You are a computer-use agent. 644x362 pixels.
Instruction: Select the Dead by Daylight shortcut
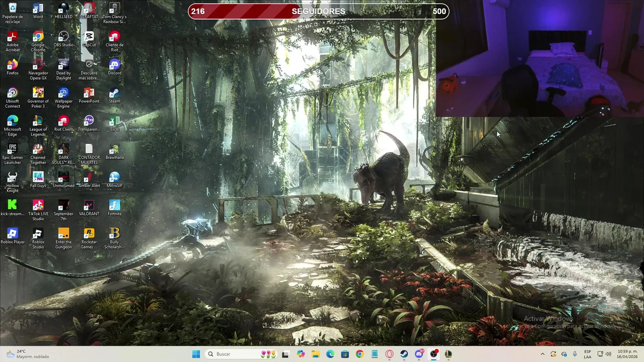(63, 69)
